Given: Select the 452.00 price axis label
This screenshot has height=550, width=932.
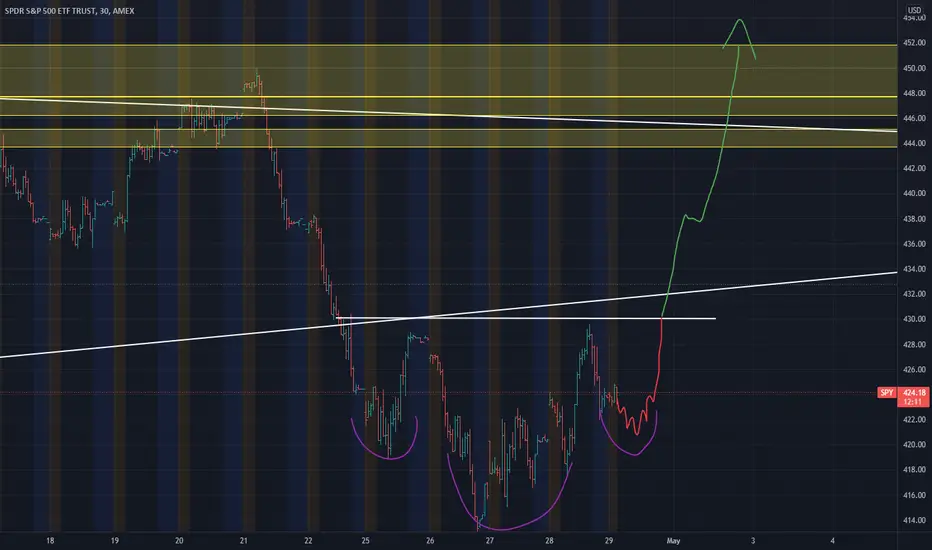Looking at the screenshot, I should click(914, 43).
